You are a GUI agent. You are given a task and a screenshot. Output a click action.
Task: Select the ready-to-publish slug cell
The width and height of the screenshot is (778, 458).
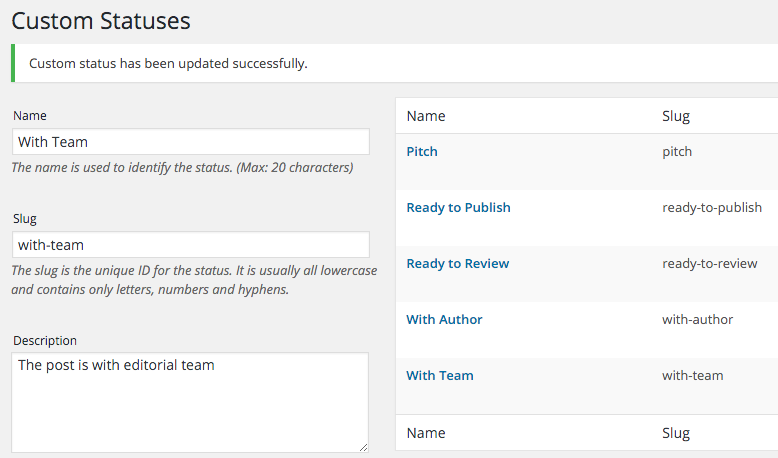pos(712,207)
